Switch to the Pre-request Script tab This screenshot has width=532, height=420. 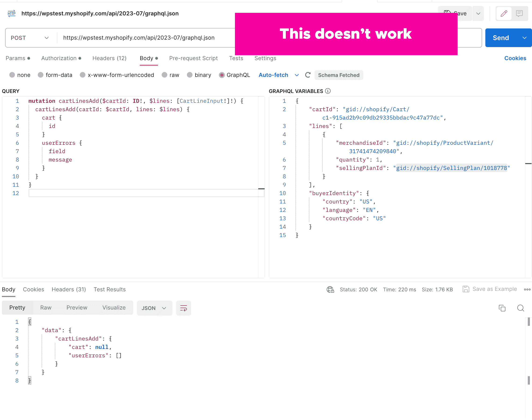(x=193, y=58)
